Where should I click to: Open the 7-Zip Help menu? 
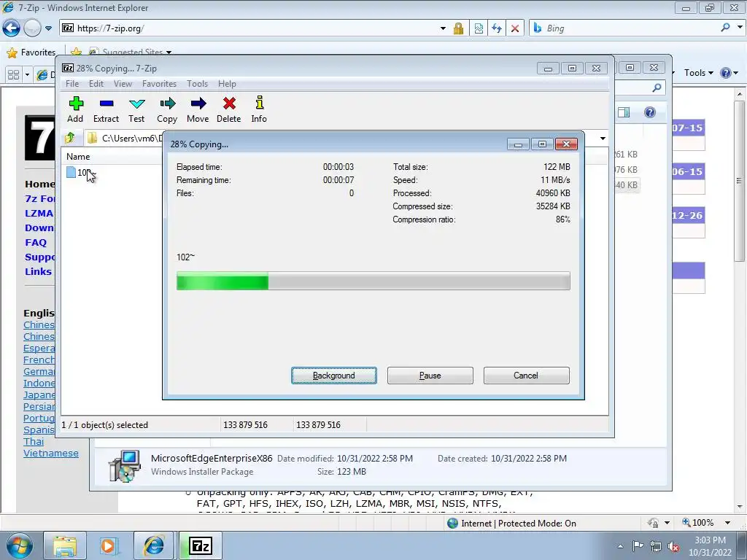pyautogui.click(x=228, y=84)
